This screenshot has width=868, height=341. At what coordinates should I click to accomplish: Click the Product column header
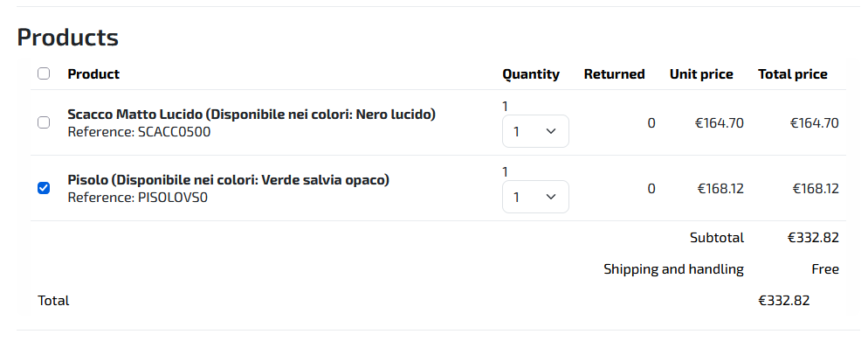(x=93, y=74)
